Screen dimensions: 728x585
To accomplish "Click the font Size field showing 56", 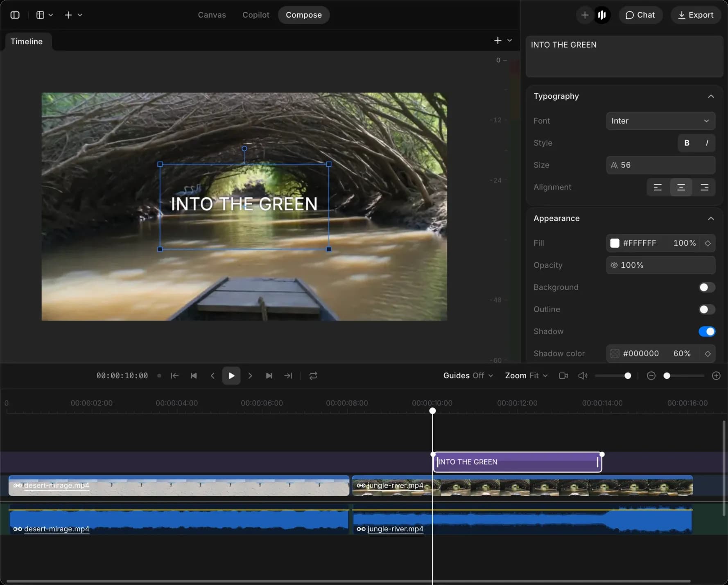I will point(660,165).
